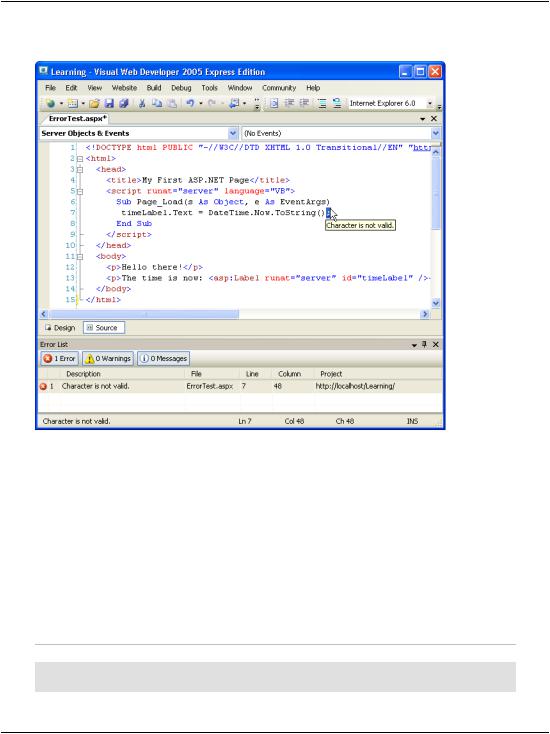Screen dimensions: 550x734
Task: Collapse the head element on line 3
Action: [x=80, y=169]
